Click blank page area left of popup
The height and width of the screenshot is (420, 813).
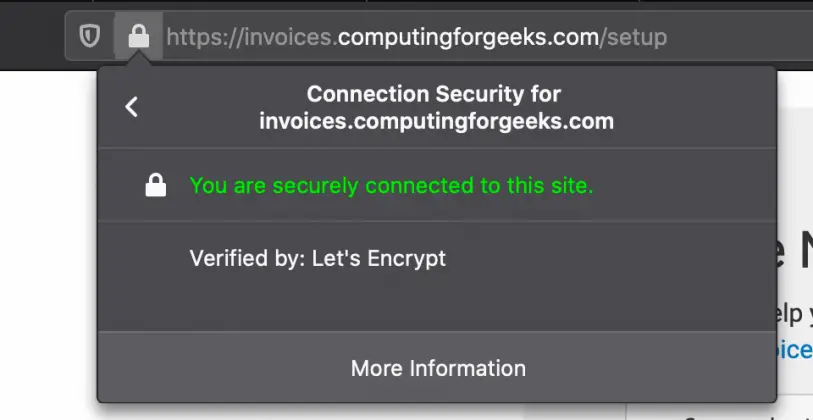[48, 244]
